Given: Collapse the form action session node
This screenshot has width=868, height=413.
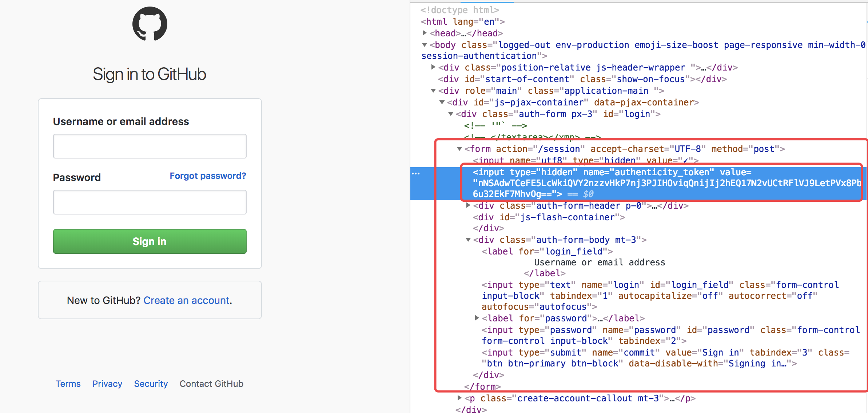Looking at the screenshot, I should 459,149.
